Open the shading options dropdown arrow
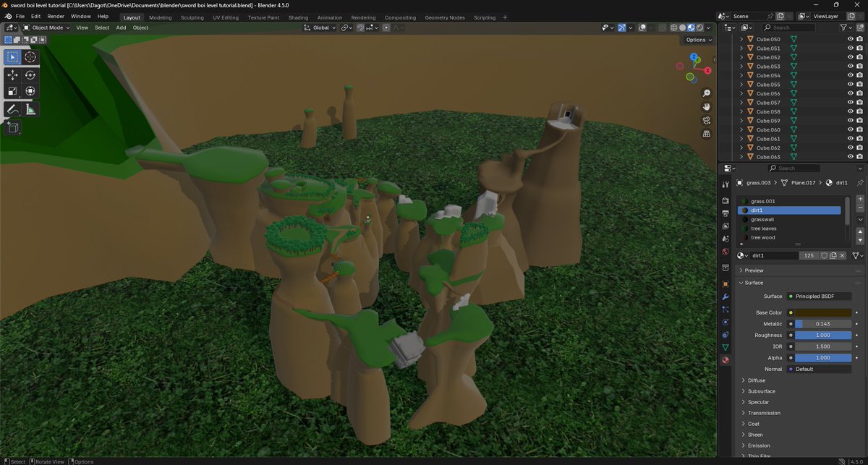 [x=709, y=27]
